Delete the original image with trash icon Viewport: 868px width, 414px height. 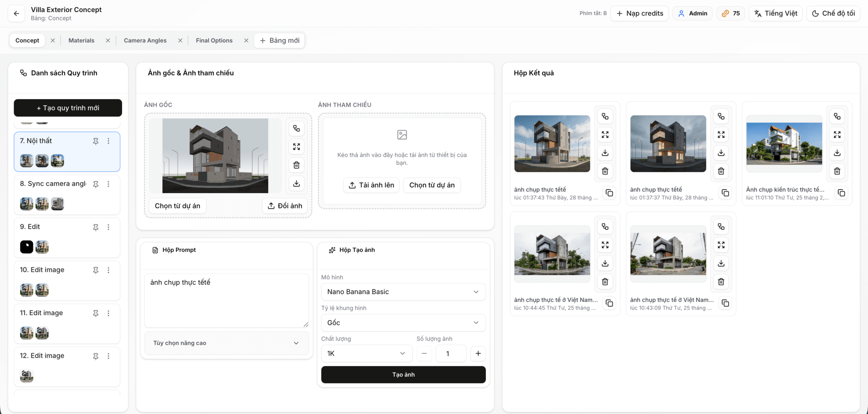tap(296, 165)
